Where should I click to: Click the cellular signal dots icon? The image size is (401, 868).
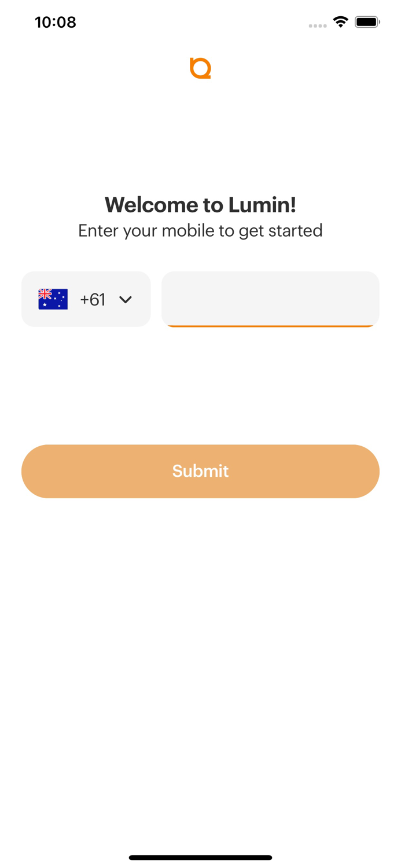tap(318, 25)
